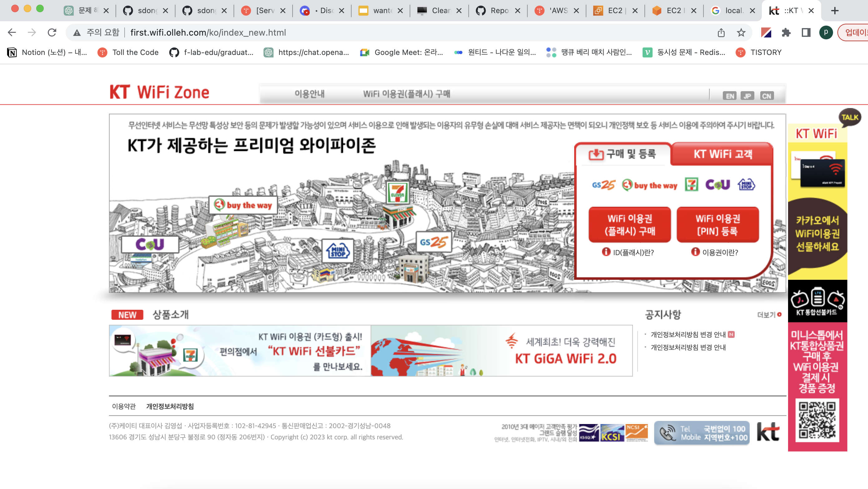Click the info icon beside 이용권이란?

(x=695, y=252)
